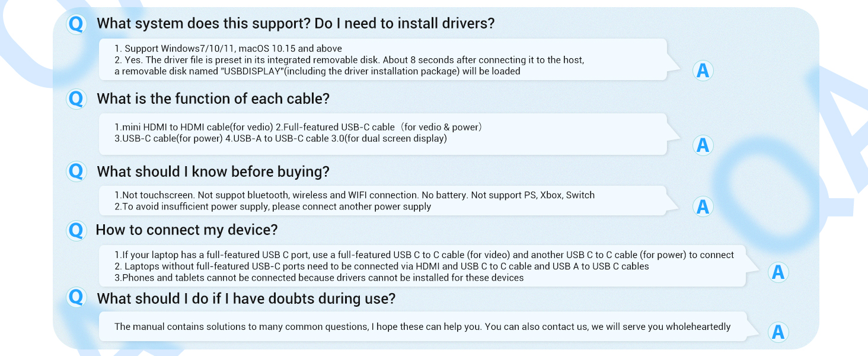Screen dimensions: 868x356
Task: Click the answer saying manual contains solutions
Action: 421,326
